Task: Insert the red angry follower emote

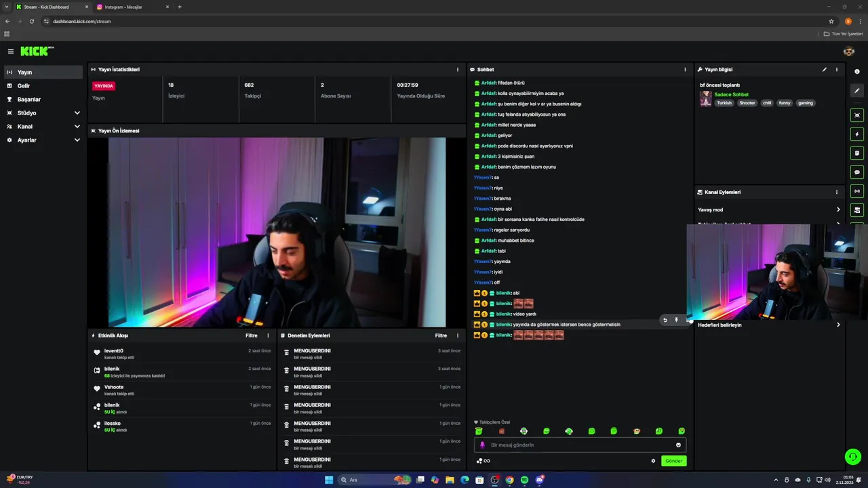Action: [502, 431]
